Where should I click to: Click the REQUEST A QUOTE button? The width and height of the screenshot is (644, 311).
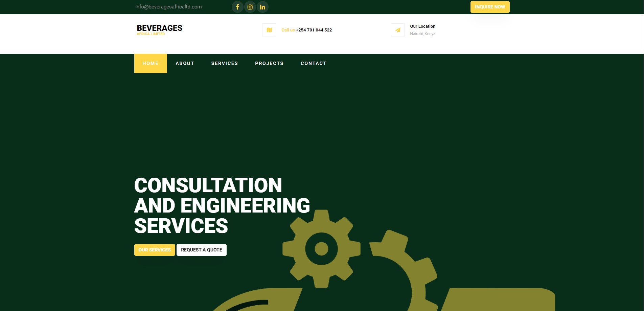click(202, 250)
